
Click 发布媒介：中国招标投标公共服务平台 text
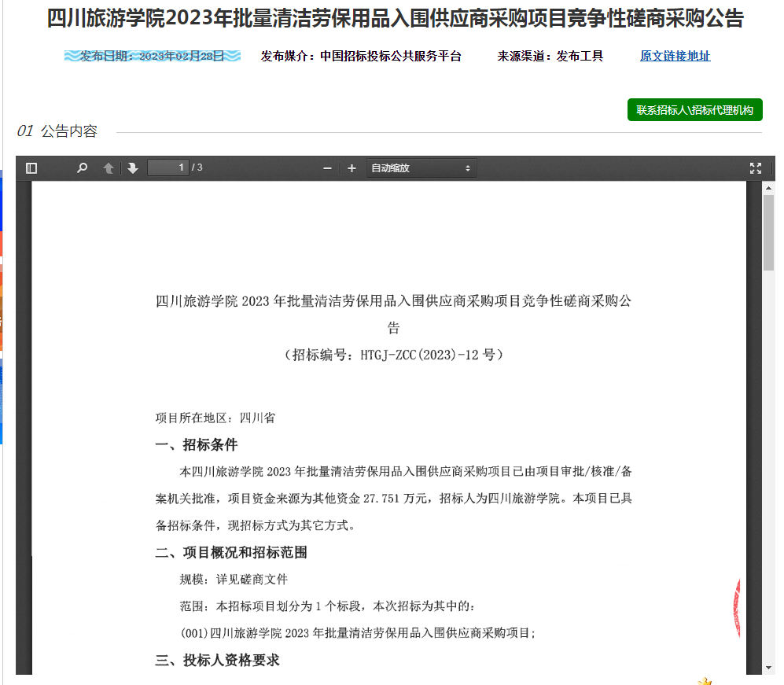(x=361, y=56)
